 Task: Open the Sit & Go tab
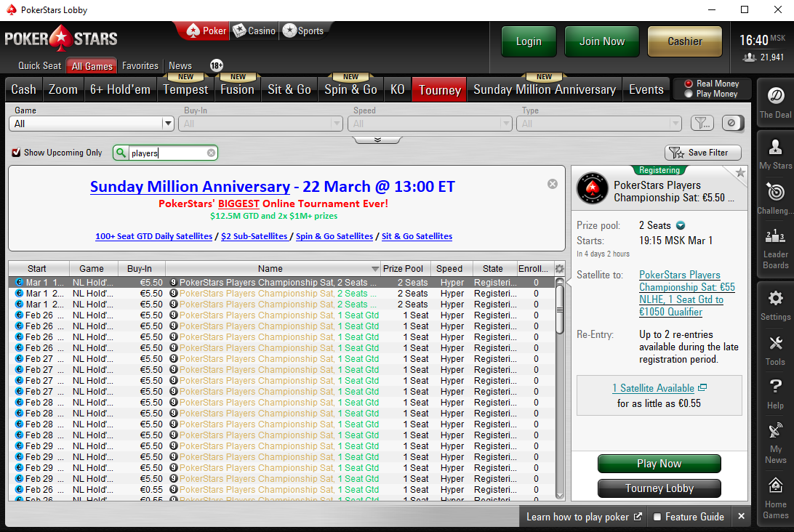(x=289, y=89)
